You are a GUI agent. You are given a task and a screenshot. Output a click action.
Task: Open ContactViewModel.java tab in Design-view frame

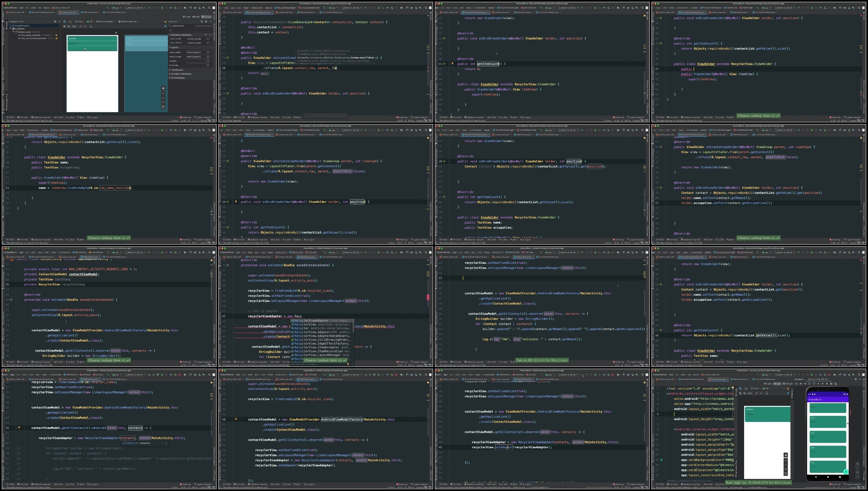pos(115,12)
